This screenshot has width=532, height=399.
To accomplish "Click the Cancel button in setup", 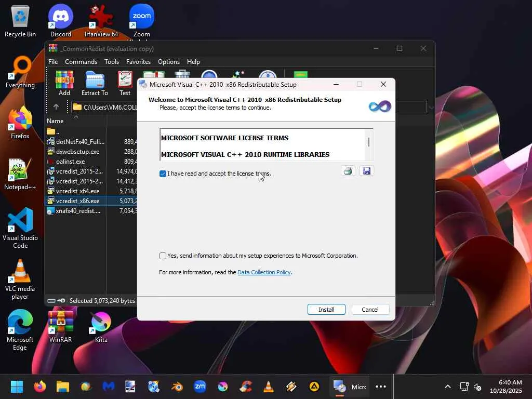I will coord(370,310).
